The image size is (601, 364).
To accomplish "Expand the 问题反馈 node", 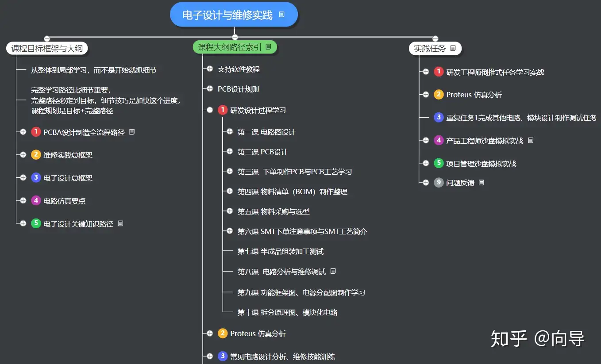I will [x=426, y=182].
